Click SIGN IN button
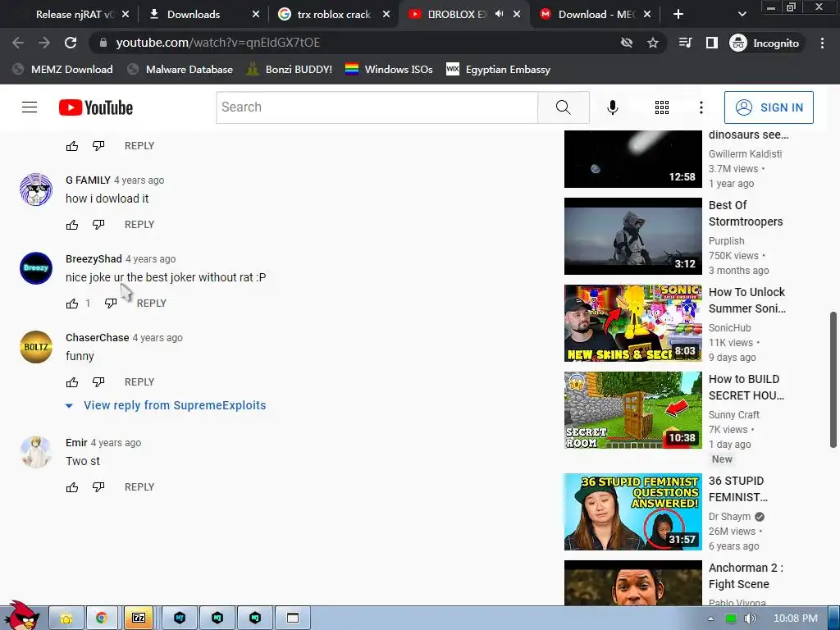The image size is (840, 630). [769, 107]
